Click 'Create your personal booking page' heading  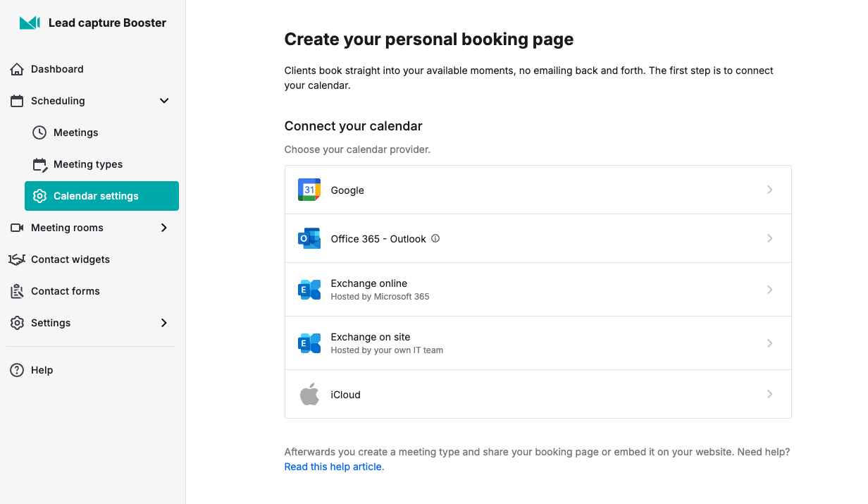(x=429, y=39)
